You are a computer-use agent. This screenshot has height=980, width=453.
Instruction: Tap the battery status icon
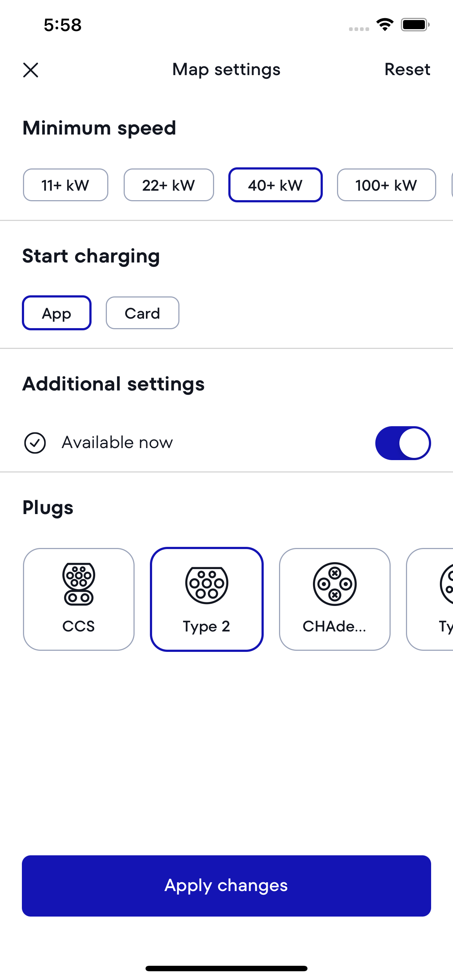(415, 25)
